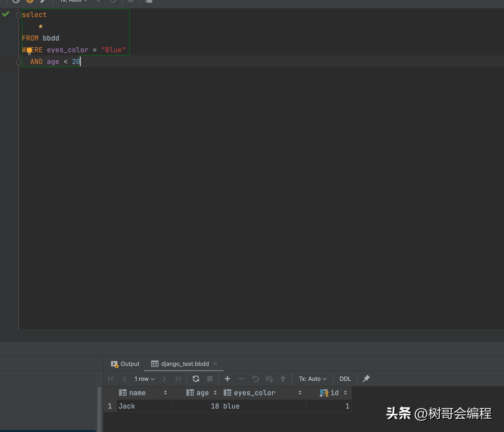The height and width of the screenshot is (432, 504).
Task: Place cursor in select keyword
Action: click(34, 15)
